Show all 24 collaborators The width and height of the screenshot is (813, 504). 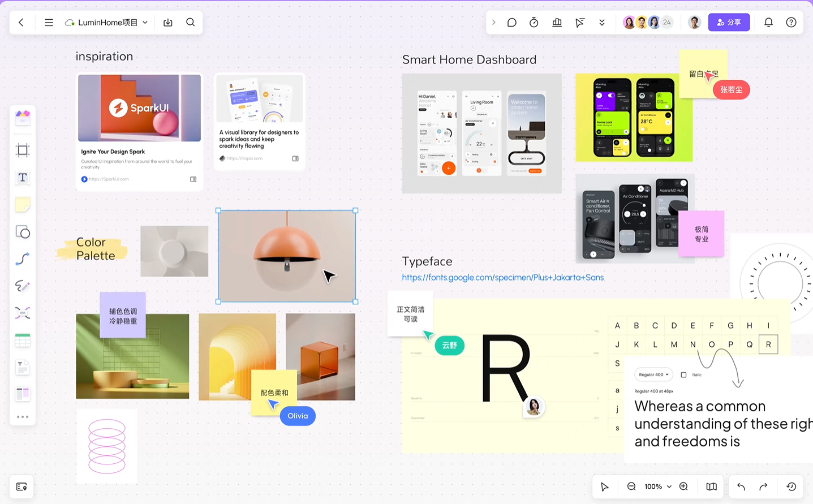pos(667,23)
